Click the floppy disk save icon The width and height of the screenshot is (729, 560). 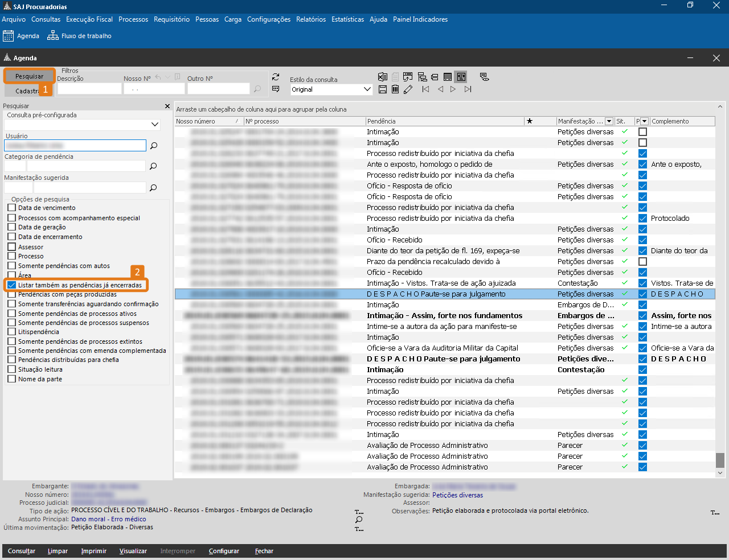pos(383,89)
